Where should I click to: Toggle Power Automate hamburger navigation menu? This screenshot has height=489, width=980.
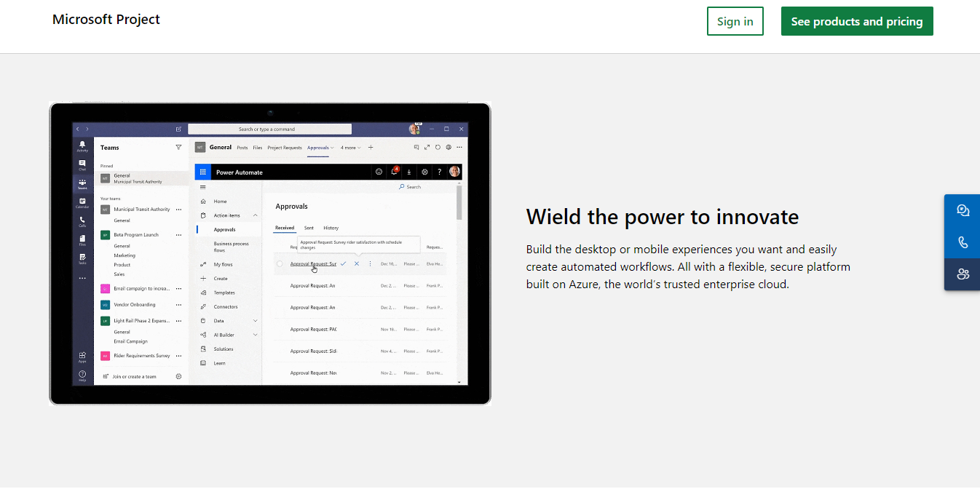pyautogui.click(x=202, y=187)
